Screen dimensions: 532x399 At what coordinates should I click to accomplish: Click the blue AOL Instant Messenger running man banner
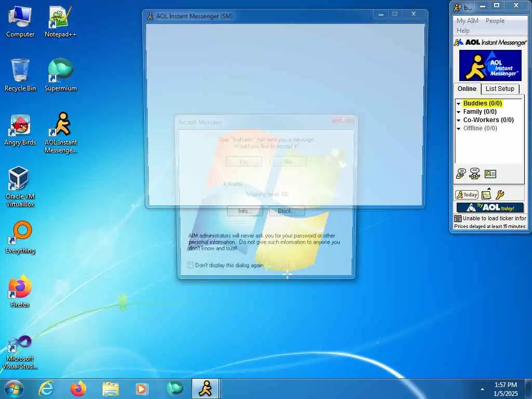490,65
